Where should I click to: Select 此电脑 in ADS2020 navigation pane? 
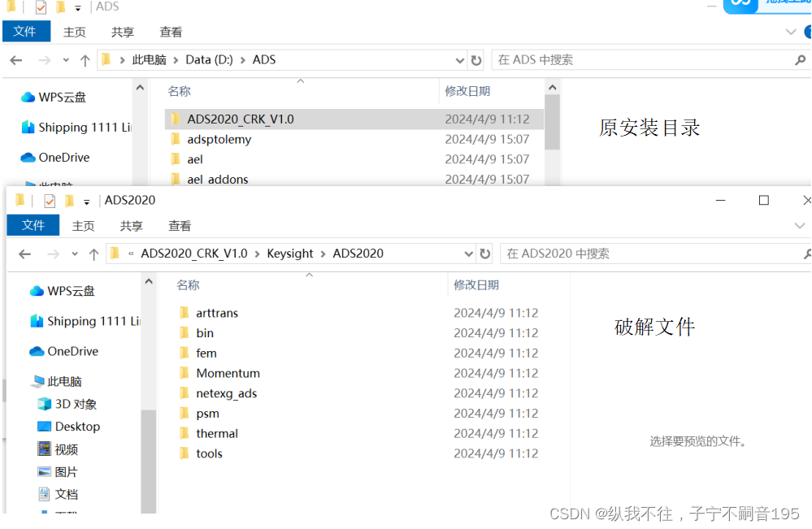tap(56, 381)
